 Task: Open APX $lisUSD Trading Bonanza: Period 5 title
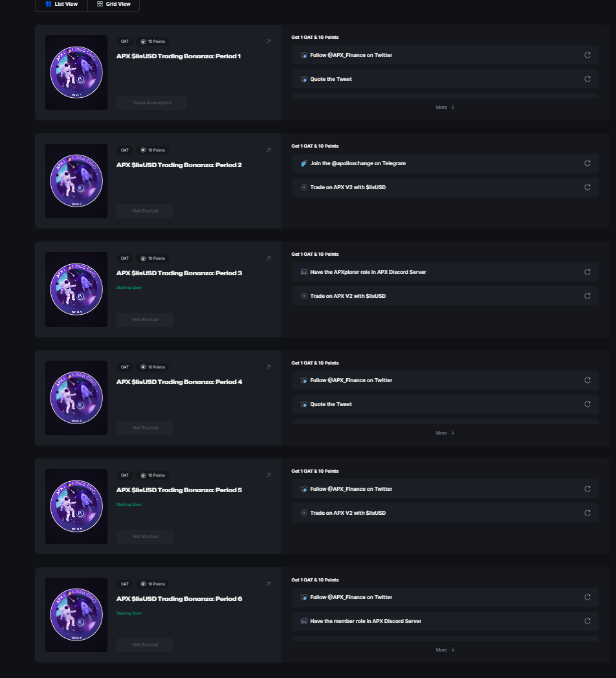pyautogui.click(x=179, y=490)
